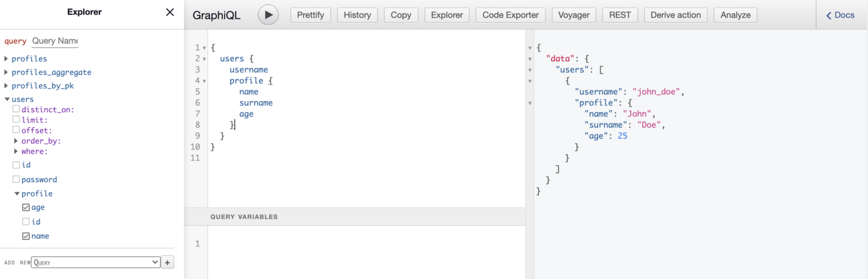Expand the profiles_aggregate node
This screenshot has height=279, width=868.
coord(7,72)
